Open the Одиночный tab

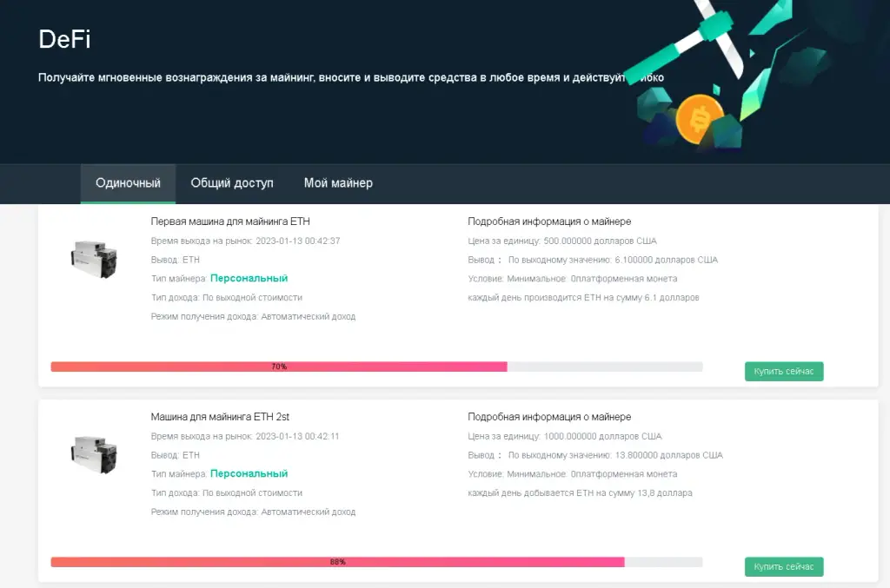(x=128, y=183)
